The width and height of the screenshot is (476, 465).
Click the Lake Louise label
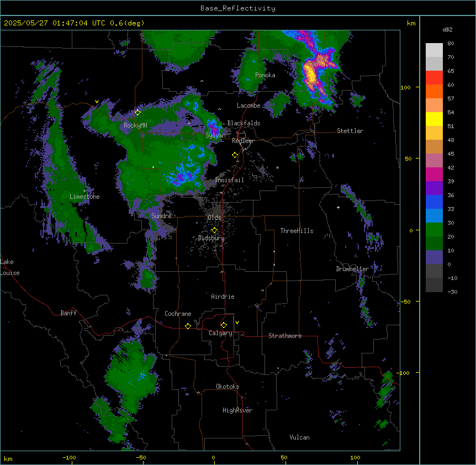(x=10, y=267)
